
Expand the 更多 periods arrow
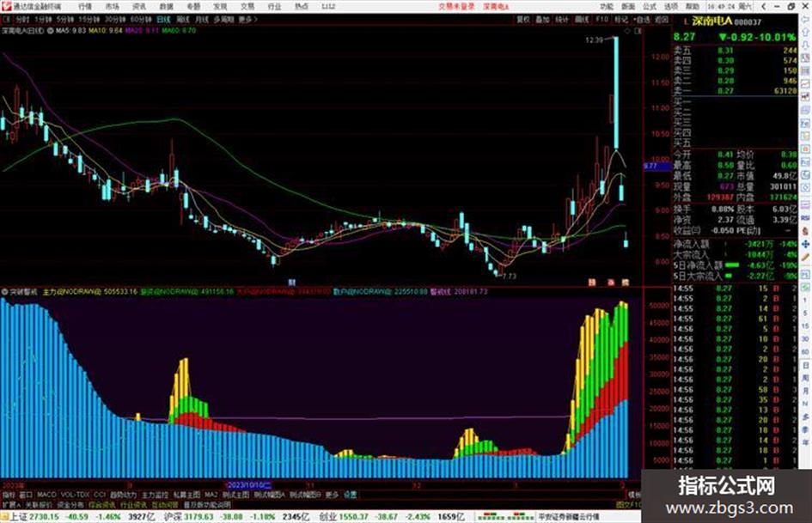tap(248, 19)
